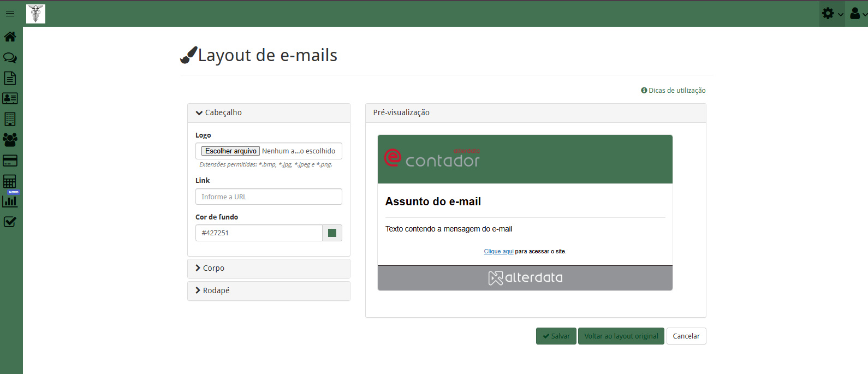Click the company logo in top bar
This screenshot has height=374, width=868.
coord(35,14)
